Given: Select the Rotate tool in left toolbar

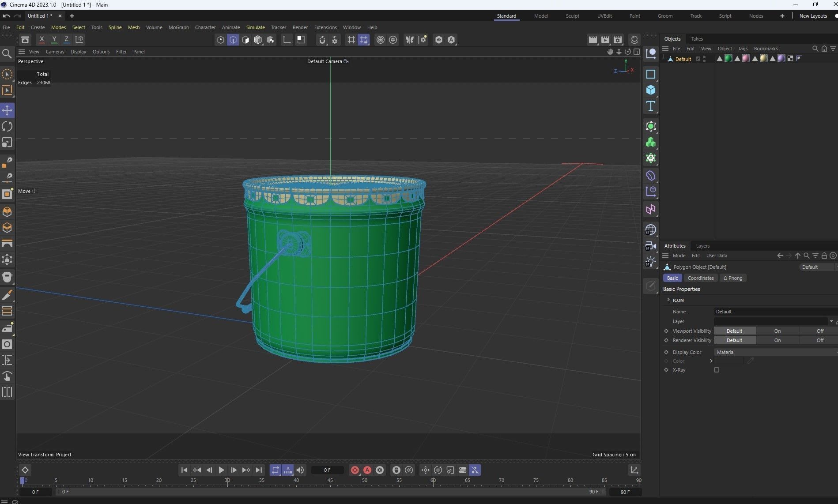Looking at the screenshot, I should click(x=7, y=126).
